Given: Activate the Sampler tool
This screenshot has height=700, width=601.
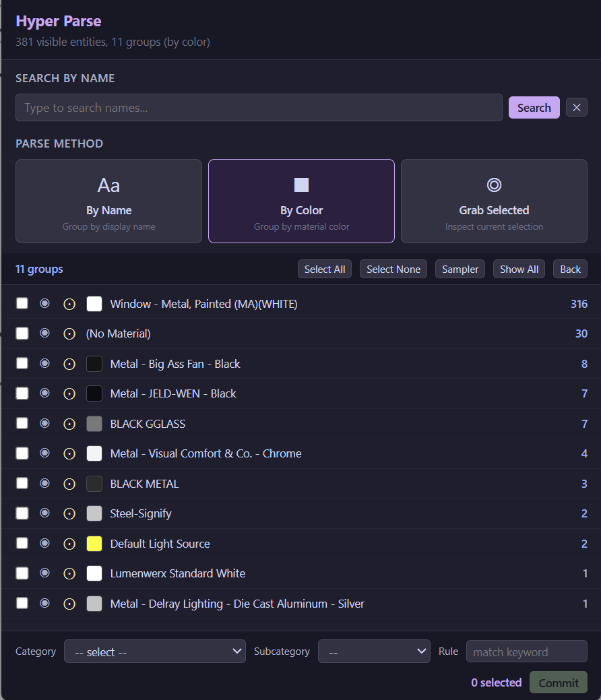Looking at the screenshot, I should pyautogui.click(x=460, y=269).
